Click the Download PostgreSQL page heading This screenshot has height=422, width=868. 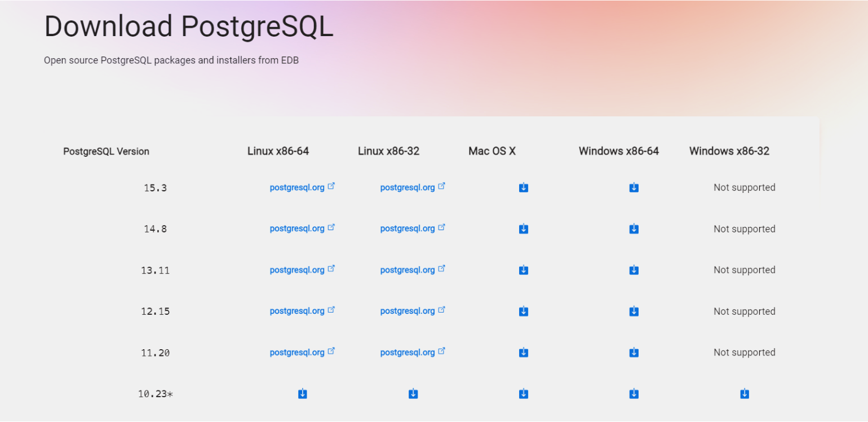pyautogui.click(x=189, y=27)
